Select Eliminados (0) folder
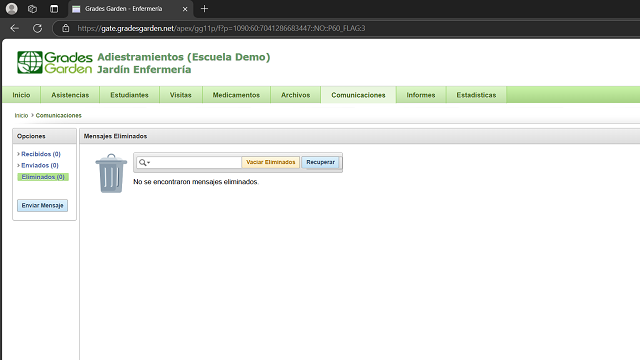The height and width of the screenshot is (360, 640). [43, 177]
